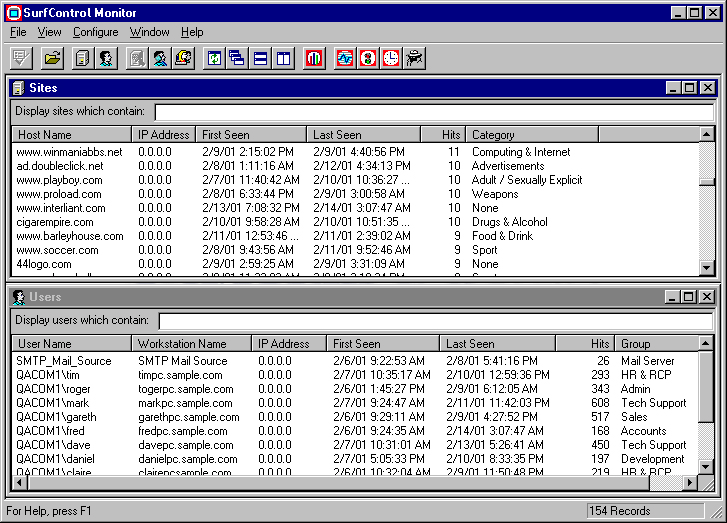Sort Sites list by IP Address header
This screenshot has width=727, height=523.
(x=164, y=134)
